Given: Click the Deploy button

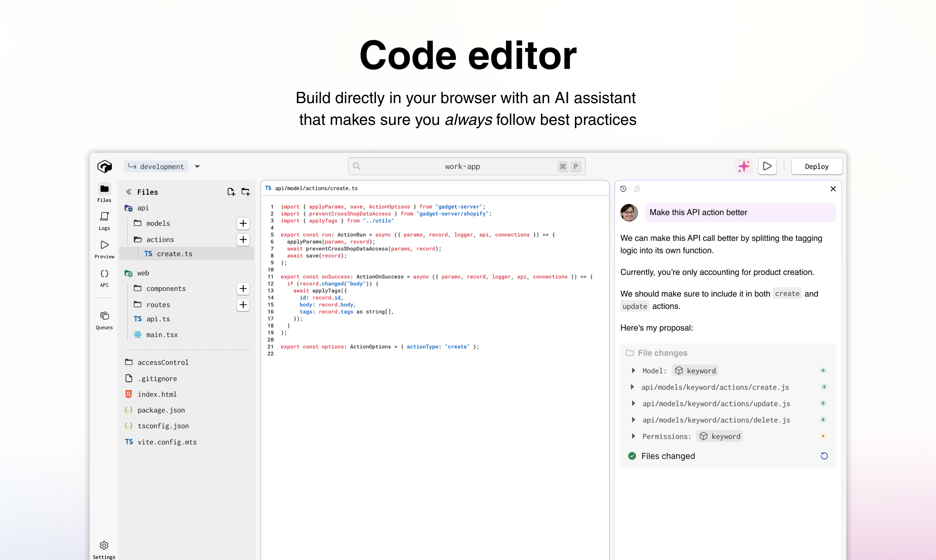Looking at the screenshot, I should (x=816, y=167).
